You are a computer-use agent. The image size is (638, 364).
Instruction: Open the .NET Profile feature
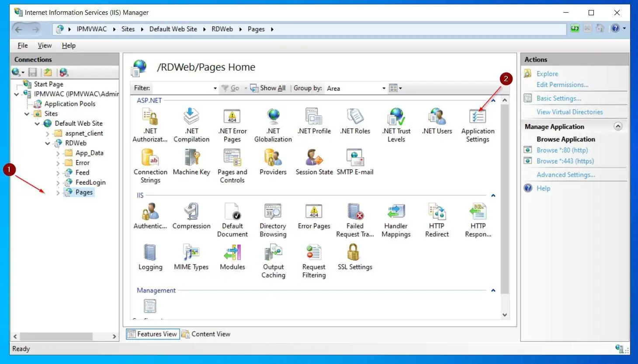pyautogui.click(x=314, y=121)
